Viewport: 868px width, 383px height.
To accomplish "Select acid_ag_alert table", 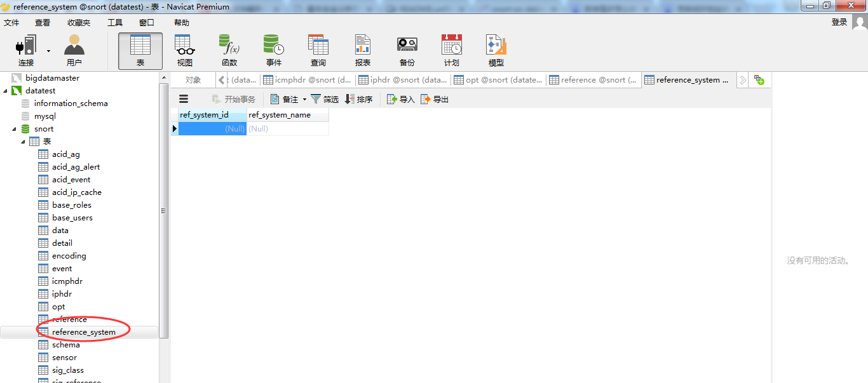I will tap(76, 166).
